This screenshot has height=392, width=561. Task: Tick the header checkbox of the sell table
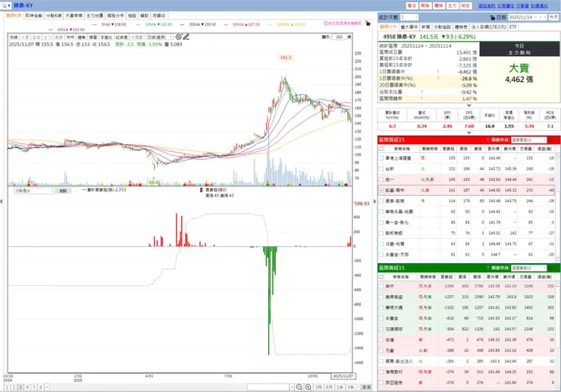click(x=381, y=277)
